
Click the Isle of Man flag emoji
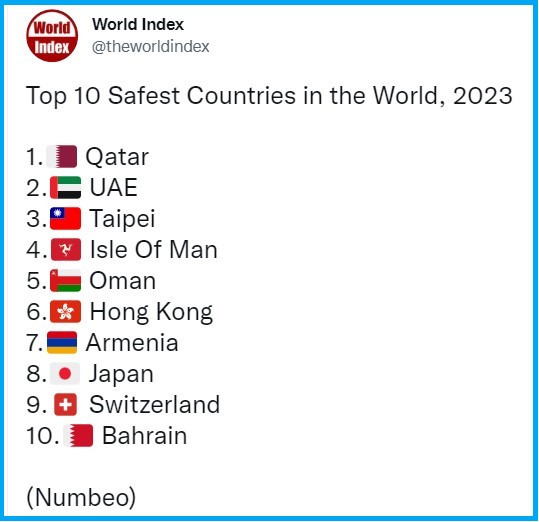click(x=66, y=249)
